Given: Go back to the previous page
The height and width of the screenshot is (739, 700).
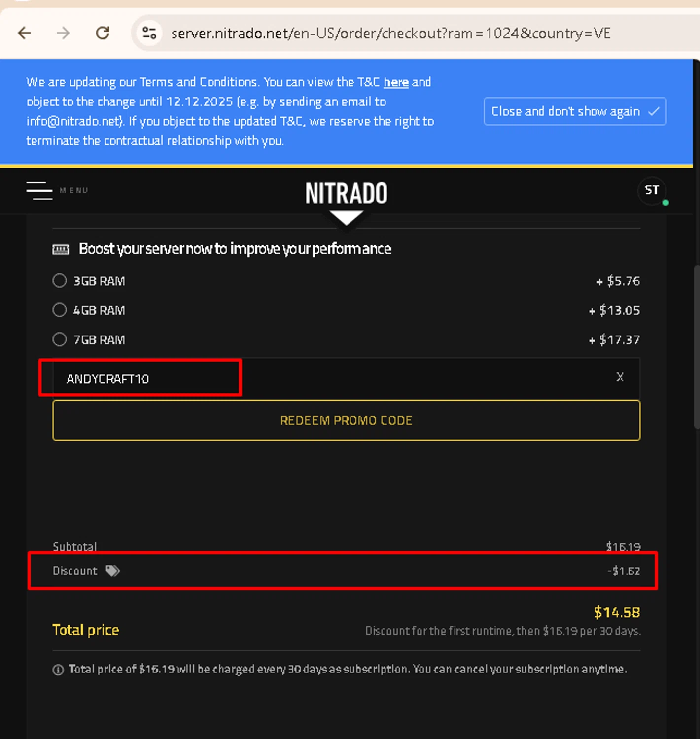Looking at the screenshot, I should 24,33.
